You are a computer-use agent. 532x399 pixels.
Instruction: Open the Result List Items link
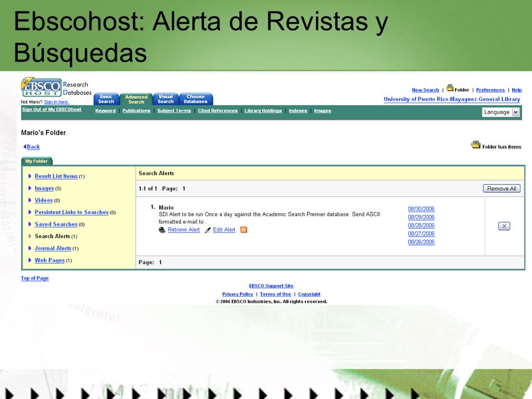(x=56, y=176)
